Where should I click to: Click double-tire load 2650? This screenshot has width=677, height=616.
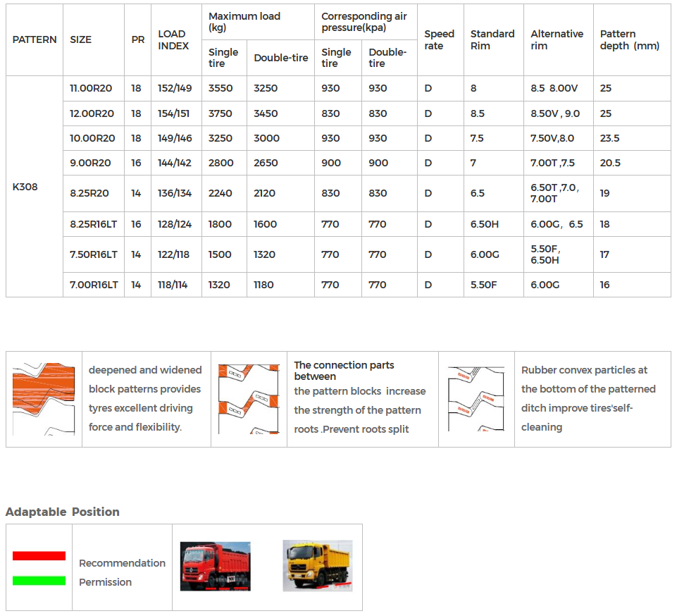pyautogui.click(x=266, y=163)
